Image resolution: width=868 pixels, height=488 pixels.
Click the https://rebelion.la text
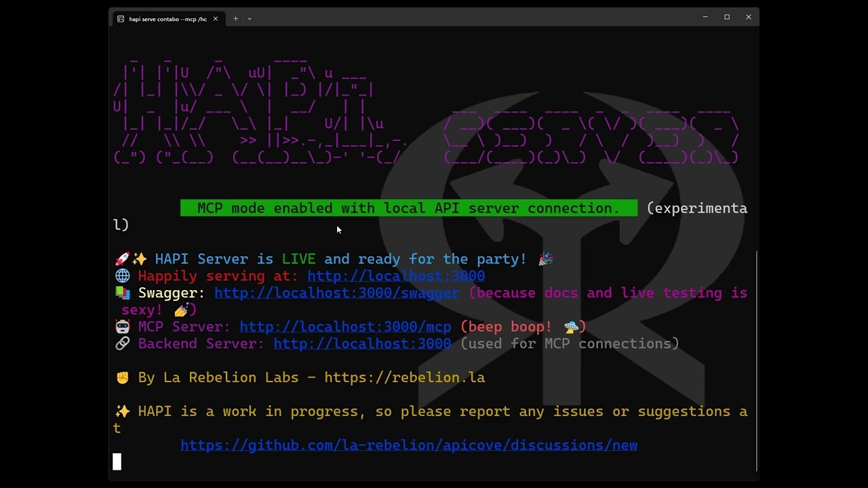tap(405, 378)
